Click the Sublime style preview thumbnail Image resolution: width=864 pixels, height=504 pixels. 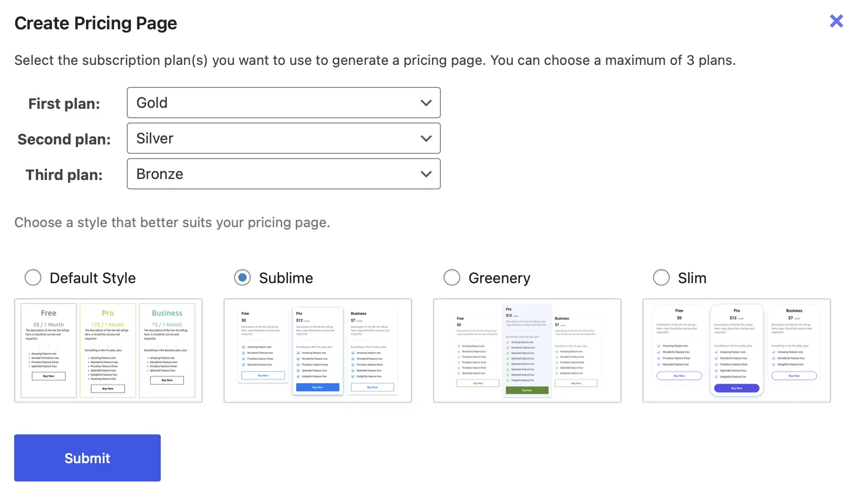[318, 351]
